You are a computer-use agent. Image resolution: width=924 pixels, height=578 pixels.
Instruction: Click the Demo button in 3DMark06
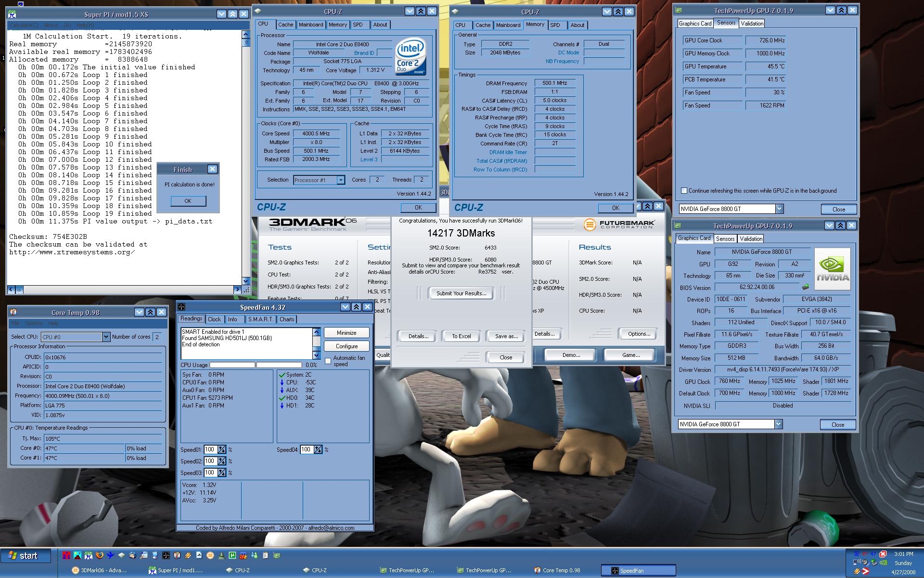pos(571,355)
